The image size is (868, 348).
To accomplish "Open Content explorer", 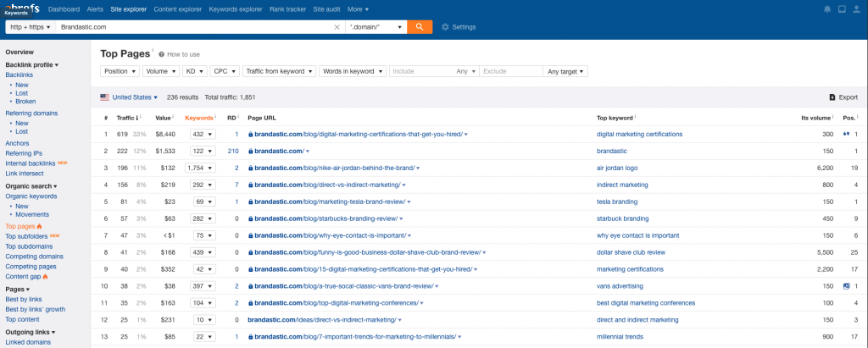I will (x=178, y=8).
